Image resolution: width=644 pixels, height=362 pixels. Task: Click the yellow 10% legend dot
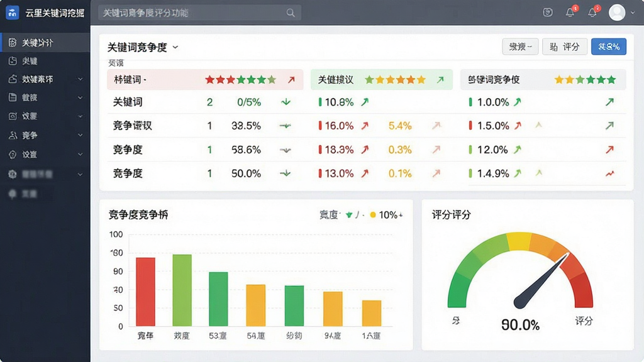pyautogui.click(x=373, y=215)
